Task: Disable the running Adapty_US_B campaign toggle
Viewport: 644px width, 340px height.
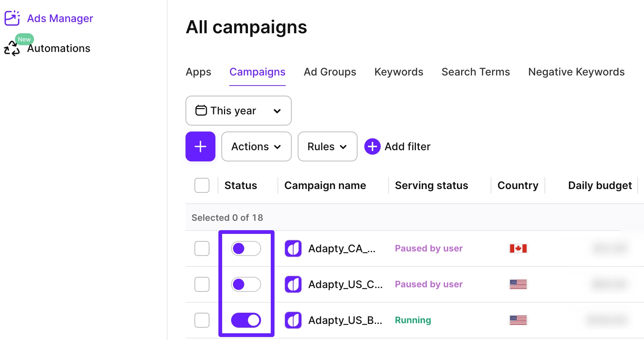Action: [x=246, y=320]
